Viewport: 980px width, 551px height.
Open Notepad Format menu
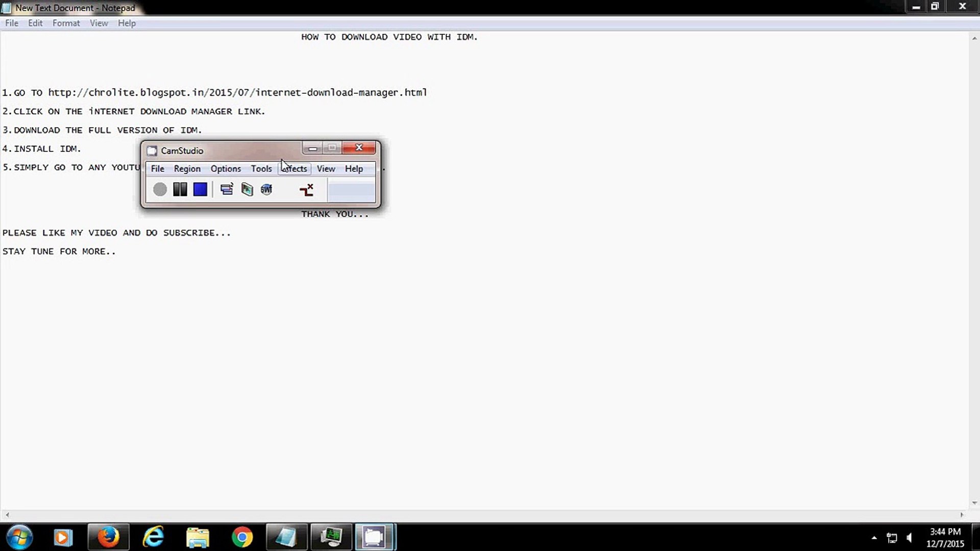coord(66,23)
